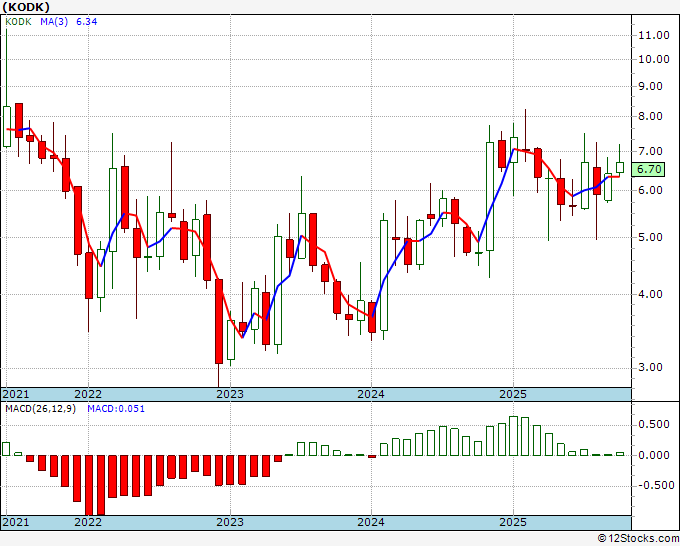
Task: Open the 12Stocks.com copyright link
Action: pos(638,538)
